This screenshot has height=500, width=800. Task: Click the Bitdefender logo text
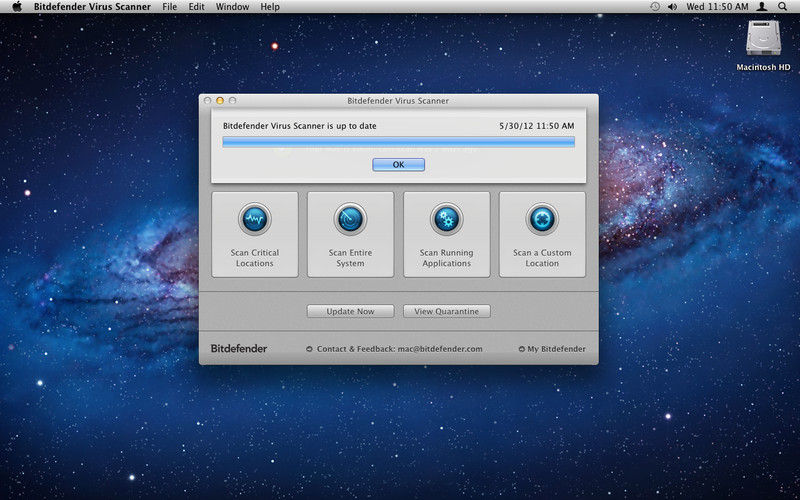(239, 349)
